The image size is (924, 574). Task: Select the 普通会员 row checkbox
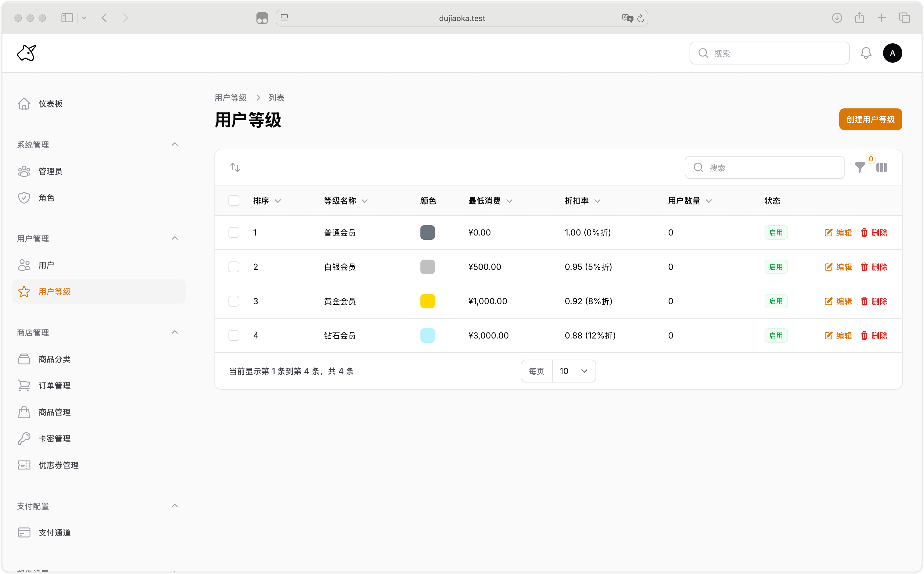point(234,233)
